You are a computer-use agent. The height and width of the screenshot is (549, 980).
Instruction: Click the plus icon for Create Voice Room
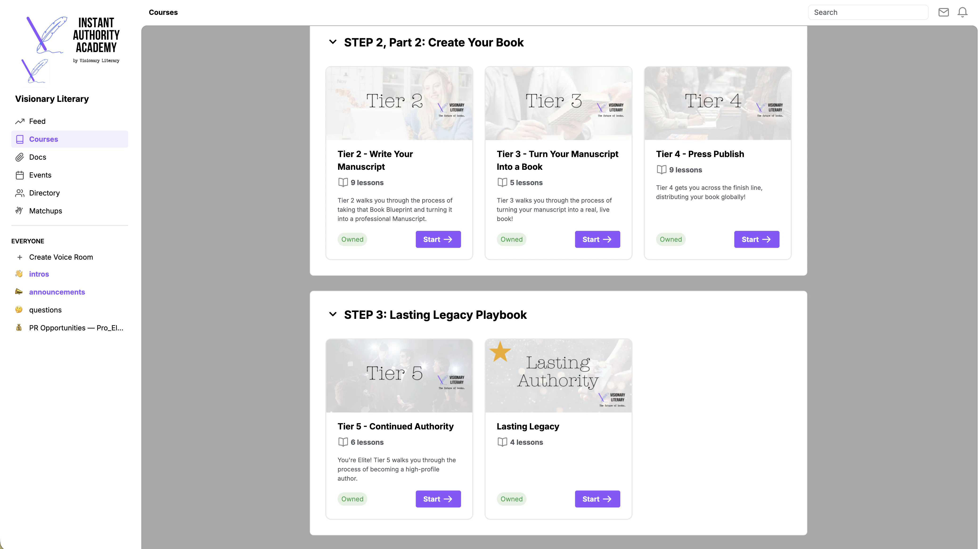point(20,257)
